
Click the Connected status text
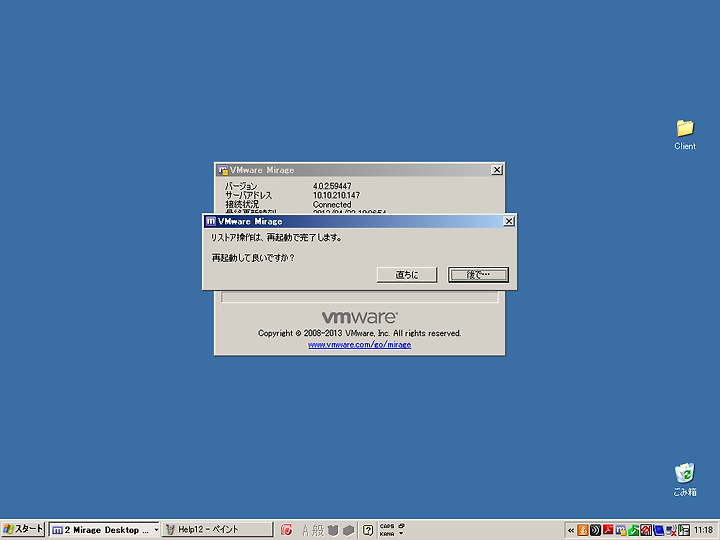coord(332,204)
